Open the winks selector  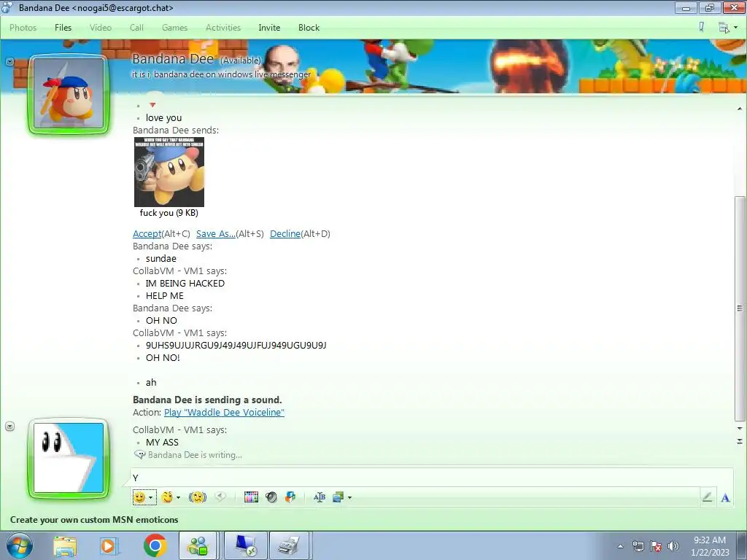pyautogui.click(x=167, y=497)
